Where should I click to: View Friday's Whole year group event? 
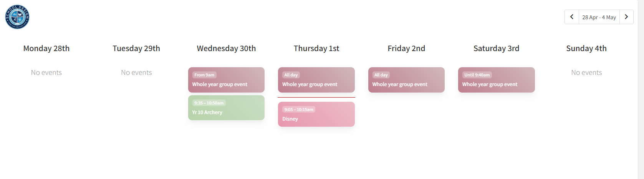[406, 80]
